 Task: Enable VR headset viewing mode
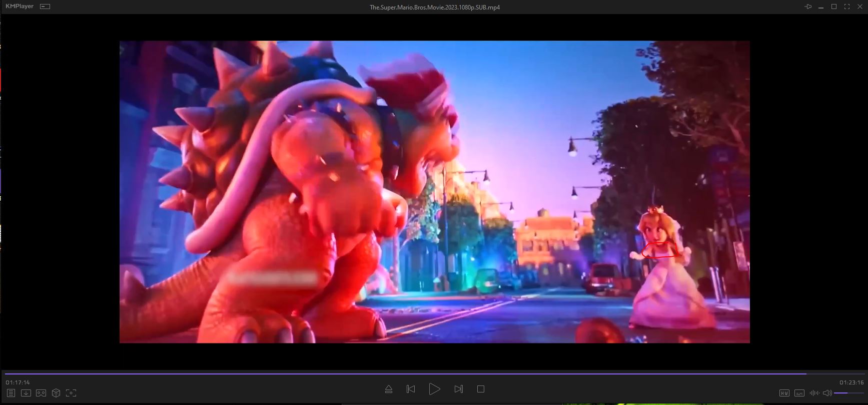pyautogui.click(x=41, y=393)
